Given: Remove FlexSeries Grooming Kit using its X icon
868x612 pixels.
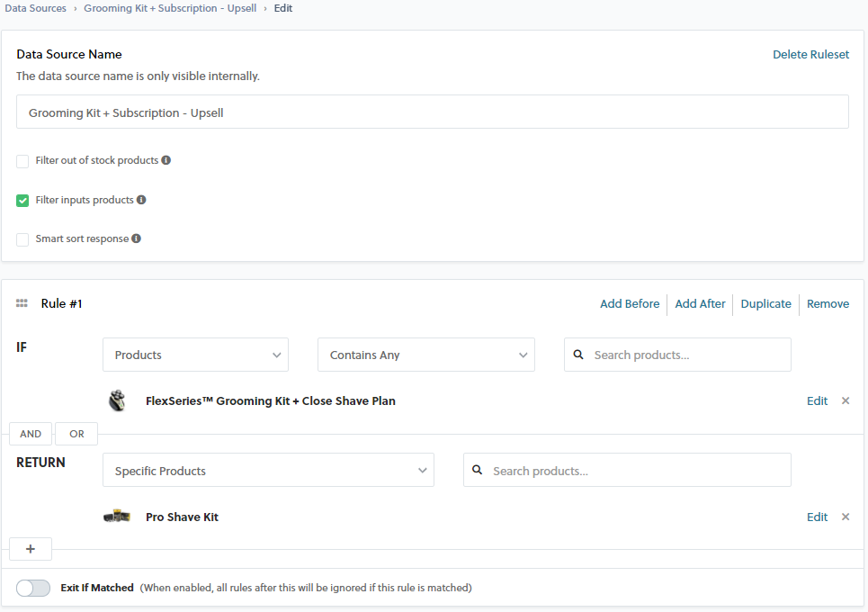Looking at the screenshot, I should (x=843, y=400).
